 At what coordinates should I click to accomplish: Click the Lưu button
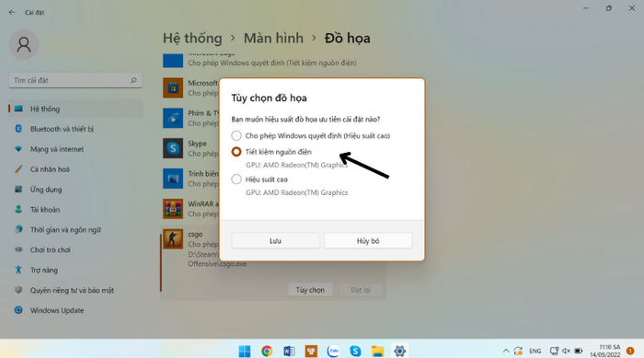tap(275, 241)
